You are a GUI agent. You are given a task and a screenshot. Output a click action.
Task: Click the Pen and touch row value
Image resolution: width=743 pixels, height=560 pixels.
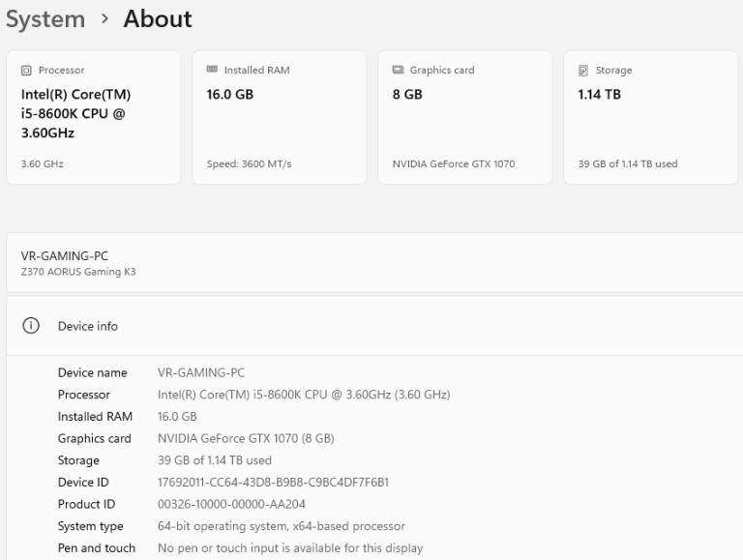(289, 548)
